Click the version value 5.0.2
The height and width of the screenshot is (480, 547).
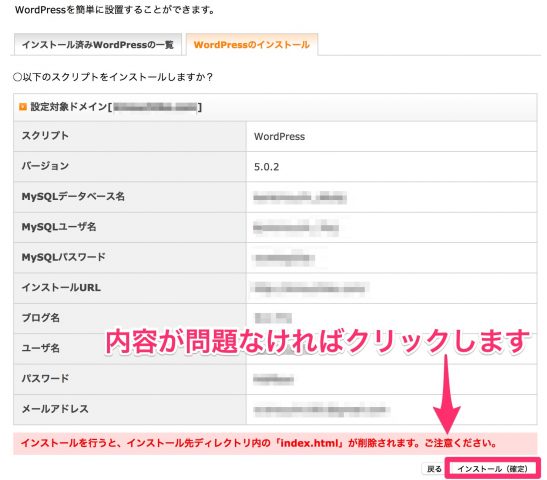pos(267,167)
